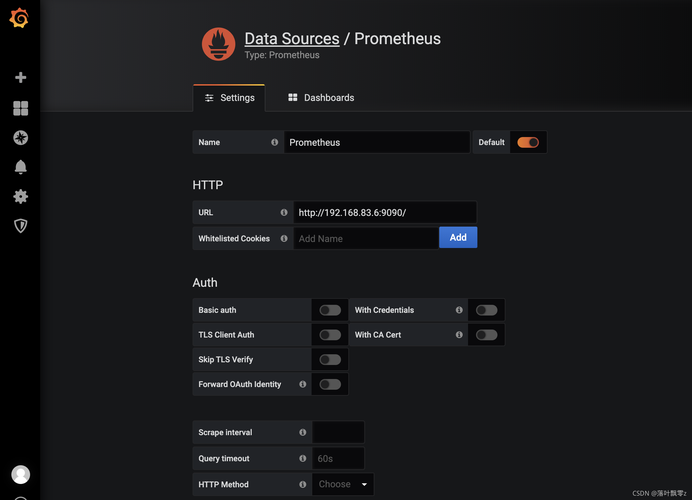
Task: Click the Auth section heading
Action: point(205,282)
